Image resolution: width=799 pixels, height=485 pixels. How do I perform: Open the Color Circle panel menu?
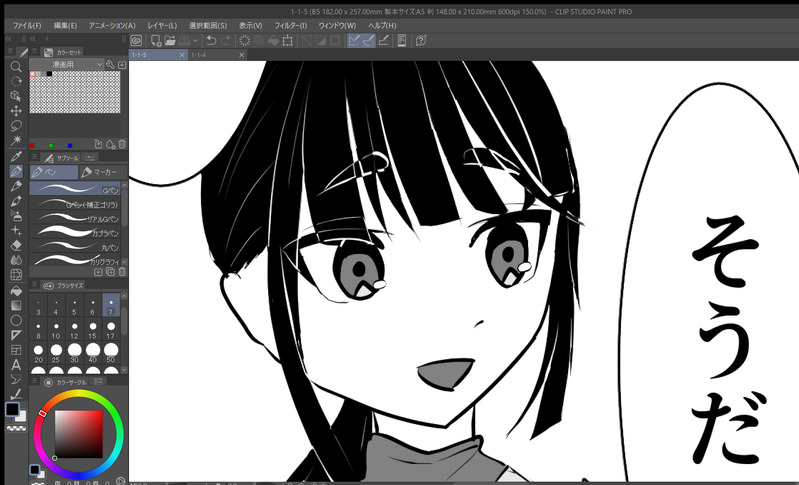35,382
